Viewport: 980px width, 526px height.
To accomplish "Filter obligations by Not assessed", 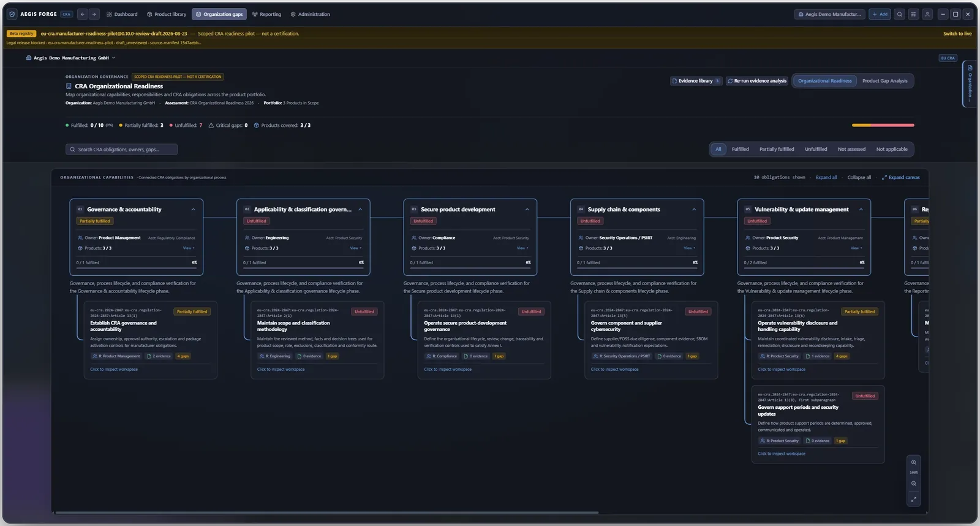I will [x=851, y=149].
